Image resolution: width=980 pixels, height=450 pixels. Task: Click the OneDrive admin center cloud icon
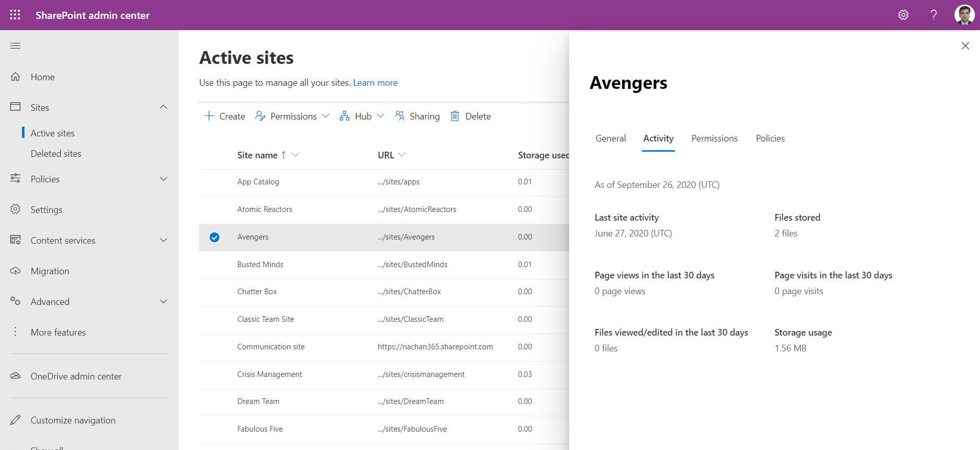pos(15,376)
